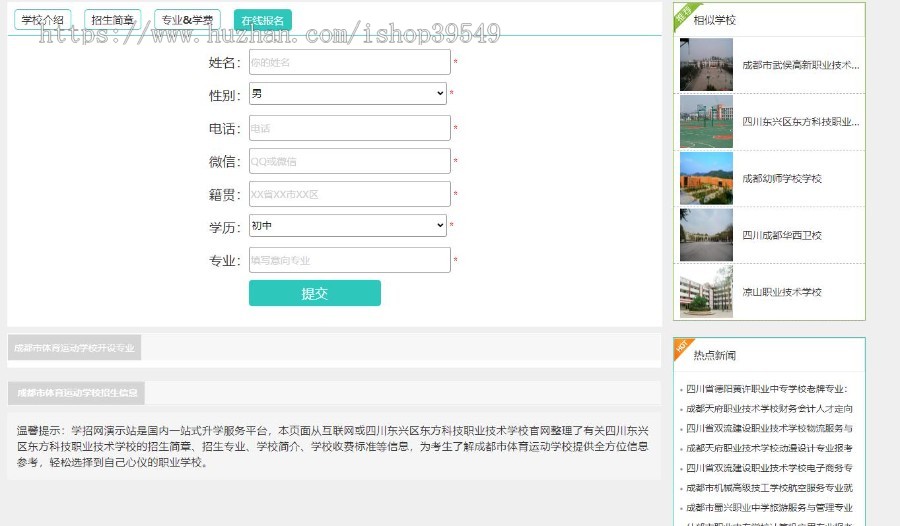
Task: Open 成都市武侯高新职业技术 school link
Action: coord(801,65)
